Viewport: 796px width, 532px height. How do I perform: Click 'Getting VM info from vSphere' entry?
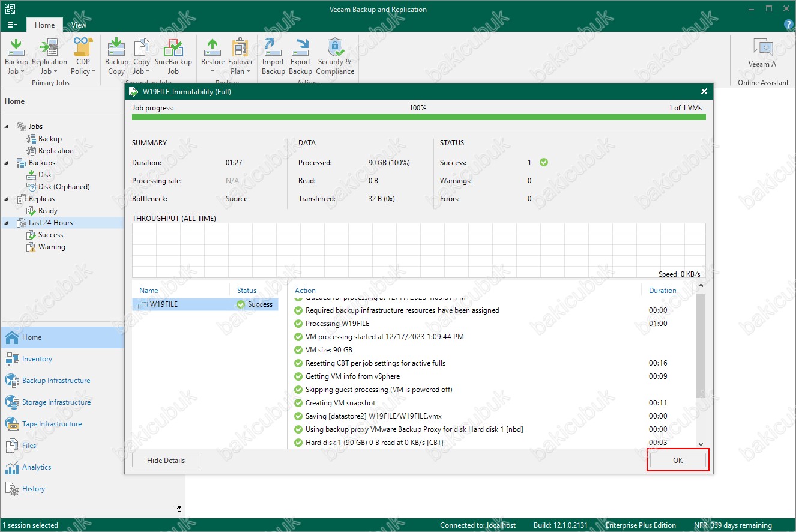(352, 376)
